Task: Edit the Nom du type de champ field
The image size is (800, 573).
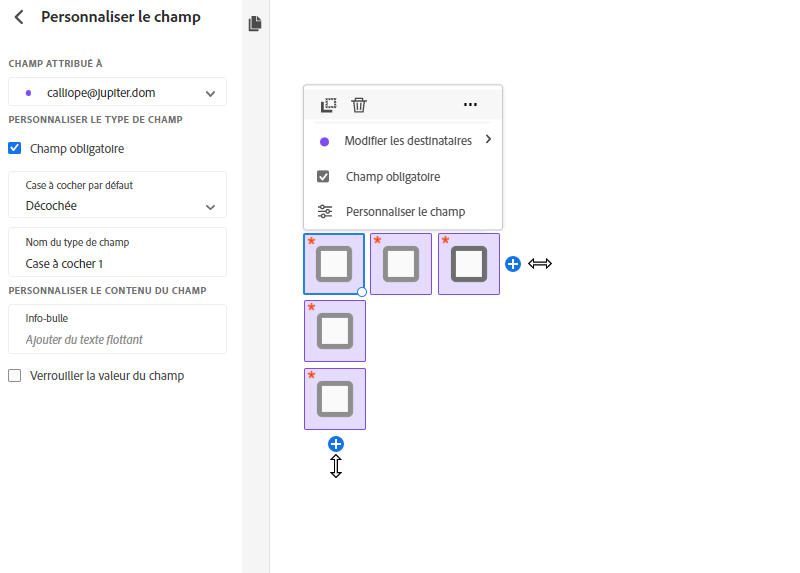Action: [x=118, y=264]
